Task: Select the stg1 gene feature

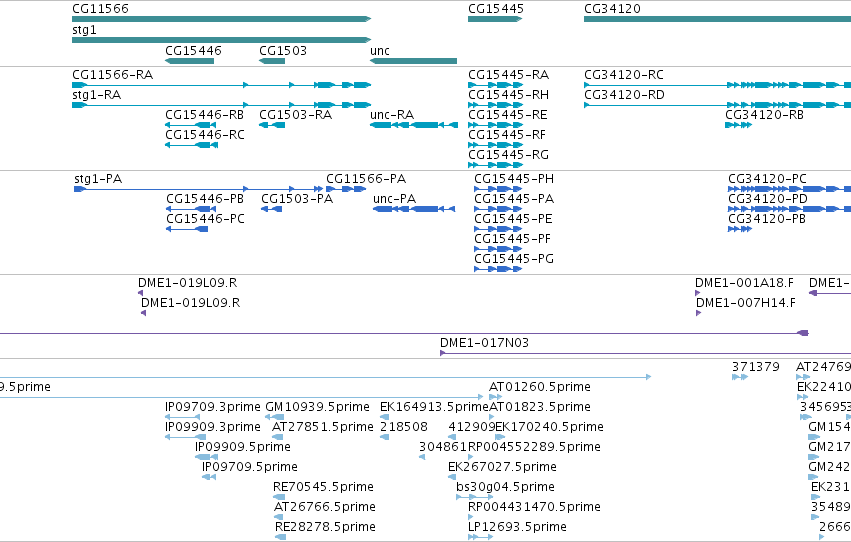Action: [221, 40]
